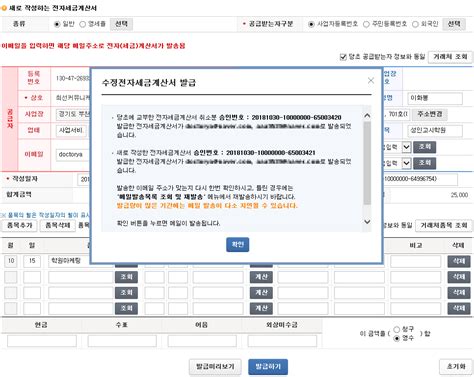The image size is (474, 377).
Task: Click the 종목 field 성인교사학원
Action: coord(435,130)
